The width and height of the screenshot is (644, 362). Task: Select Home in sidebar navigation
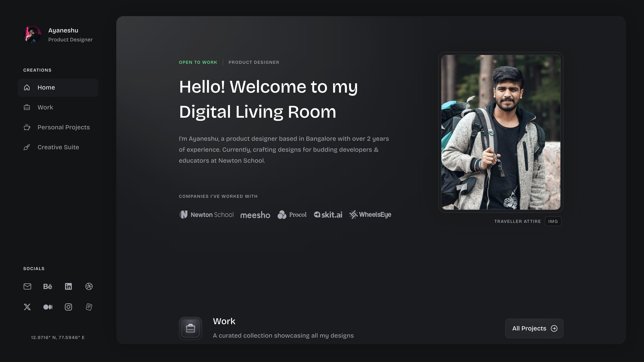58,87
